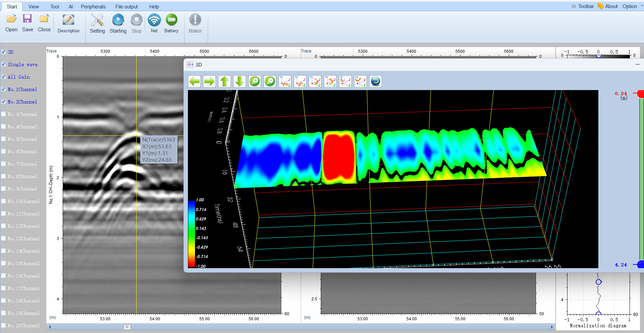Open the Help tab
Screen dimensions: 644x333
point(154,6)
